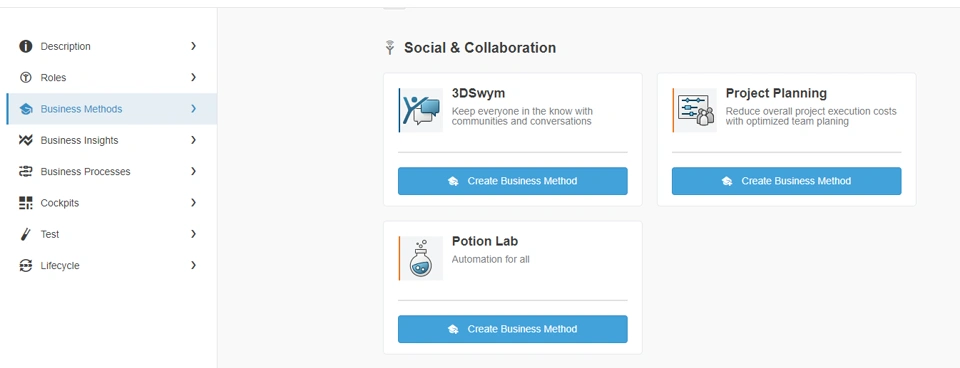The width and height of the screenshot is (960, 368).
Task: Create Business Method for 3DSwym
Action: (x=512, y=181)
